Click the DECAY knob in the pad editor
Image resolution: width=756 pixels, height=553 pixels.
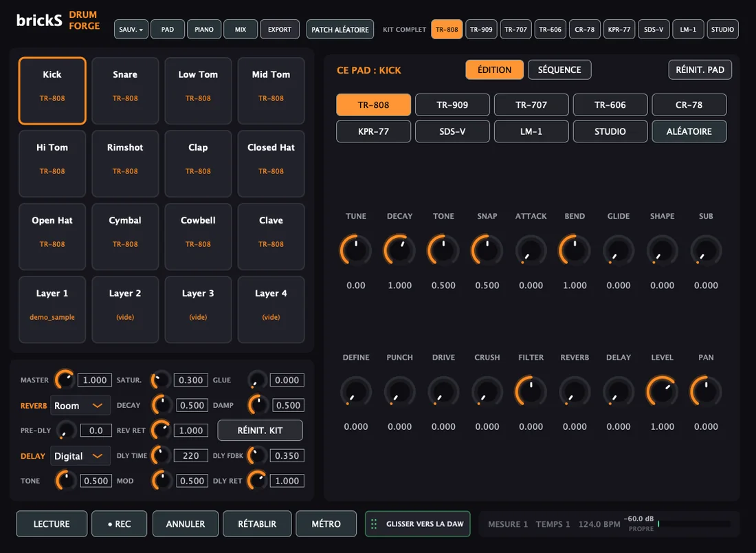(400, 250)
